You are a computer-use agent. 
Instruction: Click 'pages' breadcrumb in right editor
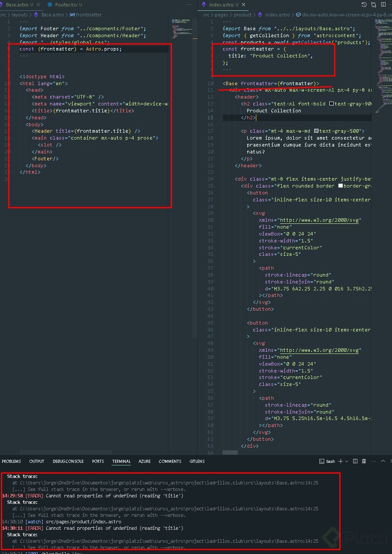click(221, 15)
